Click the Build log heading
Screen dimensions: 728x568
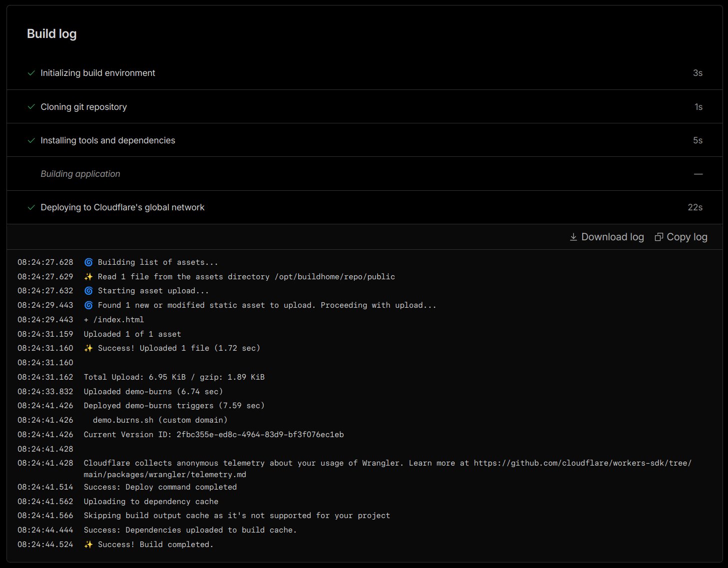pyautogui.click(x=52, y=33)
